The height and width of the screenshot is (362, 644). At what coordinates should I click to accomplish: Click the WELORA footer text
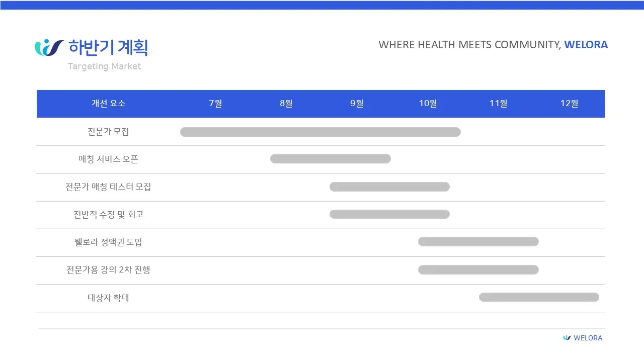pos(588,338)
